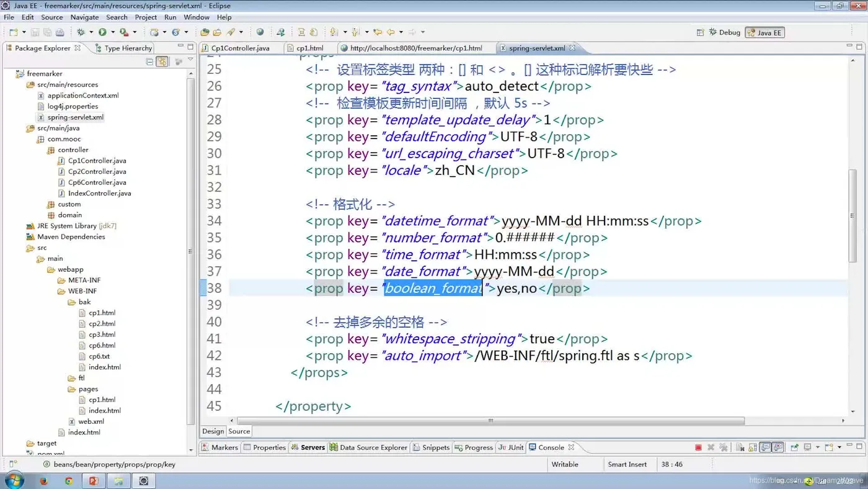Click the Open Perspective icon
The width and height of the screenshot is (868, 489).
pyautogui.click(x=700, y=32)
